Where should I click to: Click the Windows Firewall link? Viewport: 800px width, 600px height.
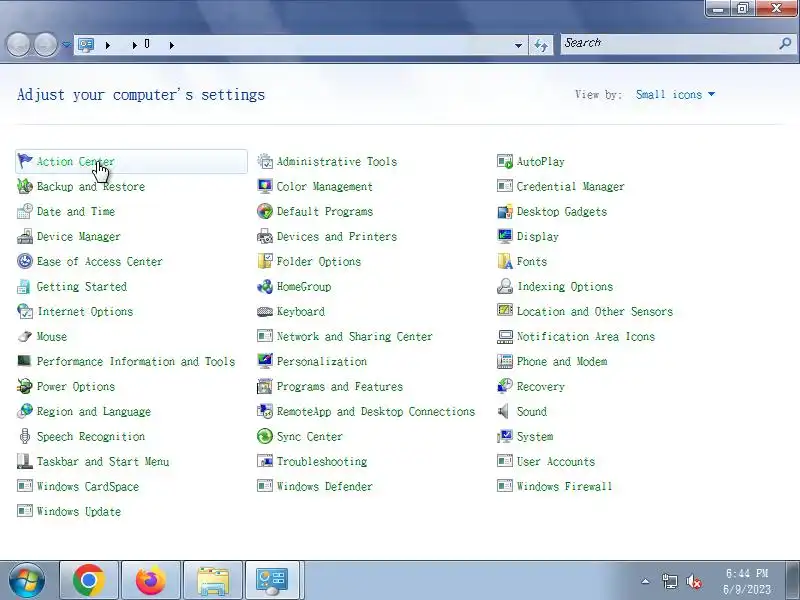click(564, 487)
